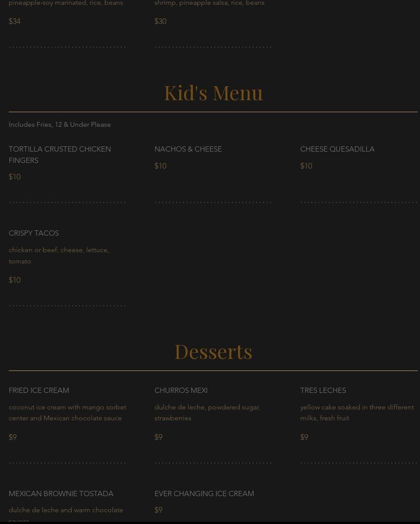
Task: Select the Ever Changing Ice Cream title
Action: click(204, 494)
